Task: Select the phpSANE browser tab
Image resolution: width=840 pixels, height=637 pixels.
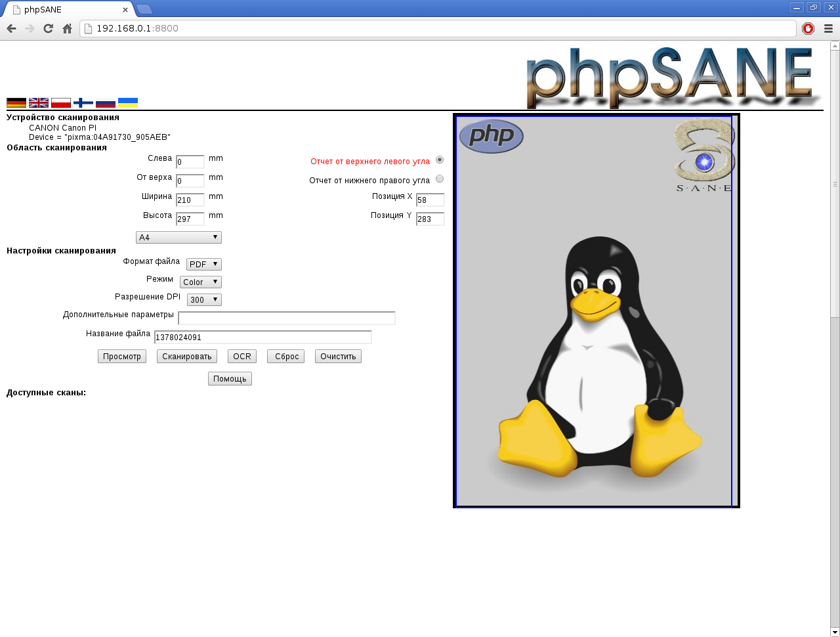Action: point(68,9)
